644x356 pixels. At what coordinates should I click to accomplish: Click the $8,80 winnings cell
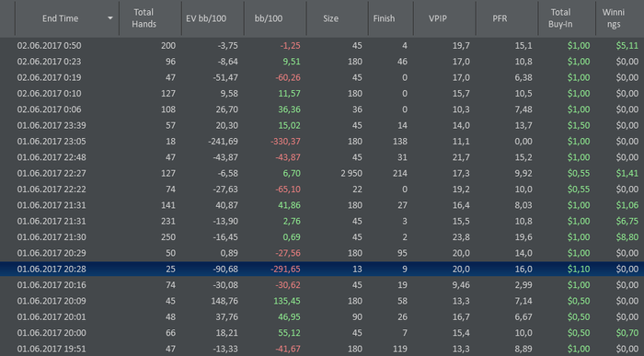click(x=627, y=237)
